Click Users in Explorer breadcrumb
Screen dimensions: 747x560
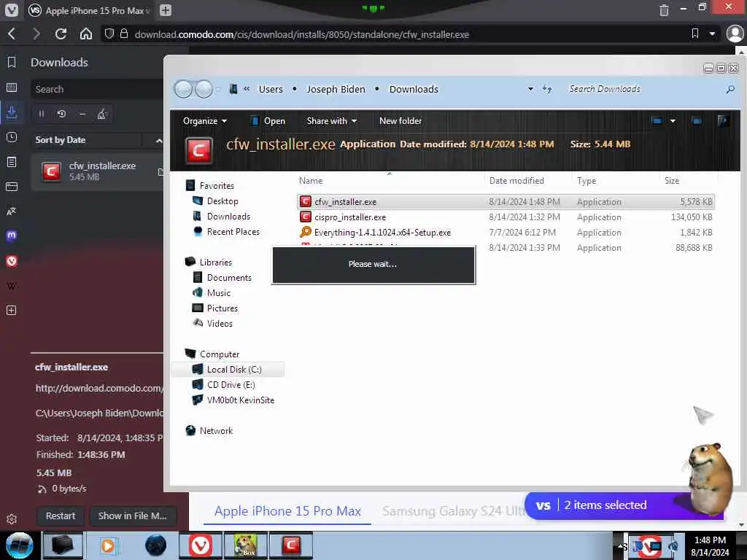pos(271,89)
